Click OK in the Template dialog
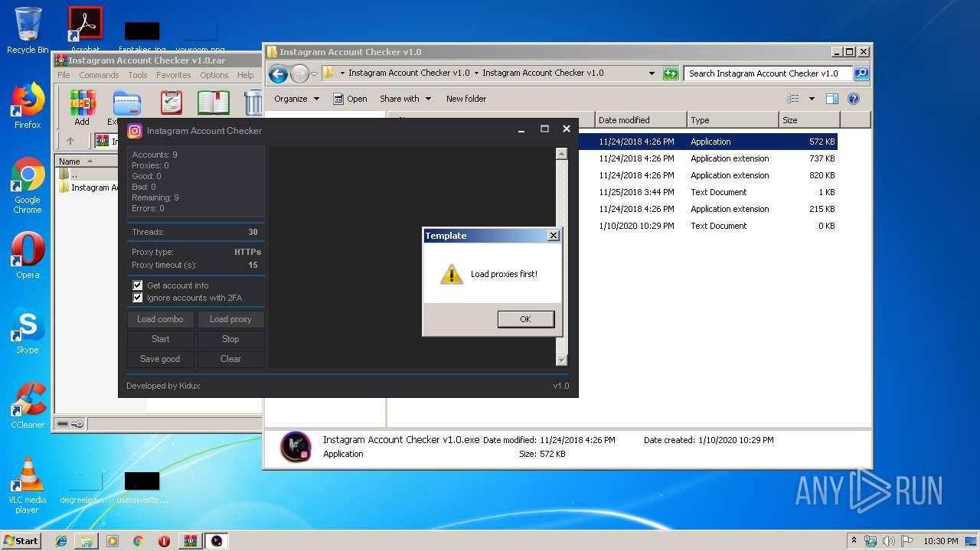Screen dimensions: 980x551 tap(525, 319)
